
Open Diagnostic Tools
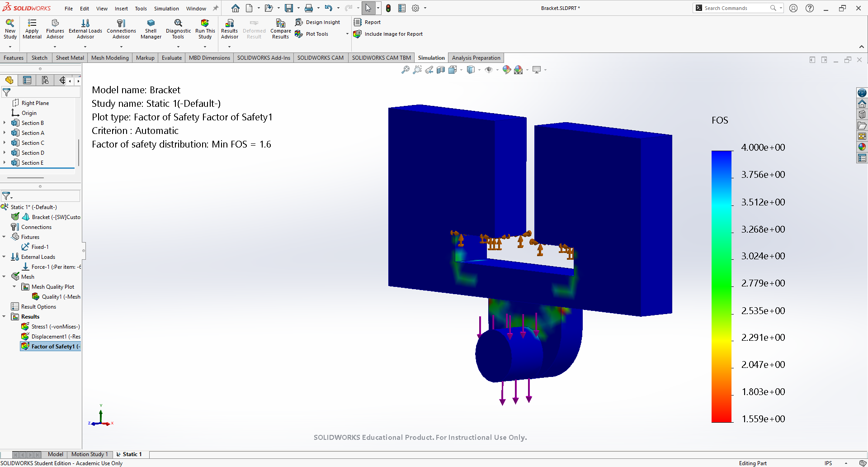click(x=178, y=29)
